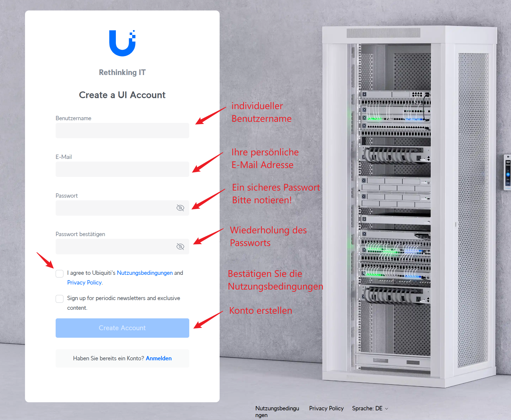The image size is (511, 420).
Task: Open the Sprache: DE language dropdown
Action: [370, 408]
